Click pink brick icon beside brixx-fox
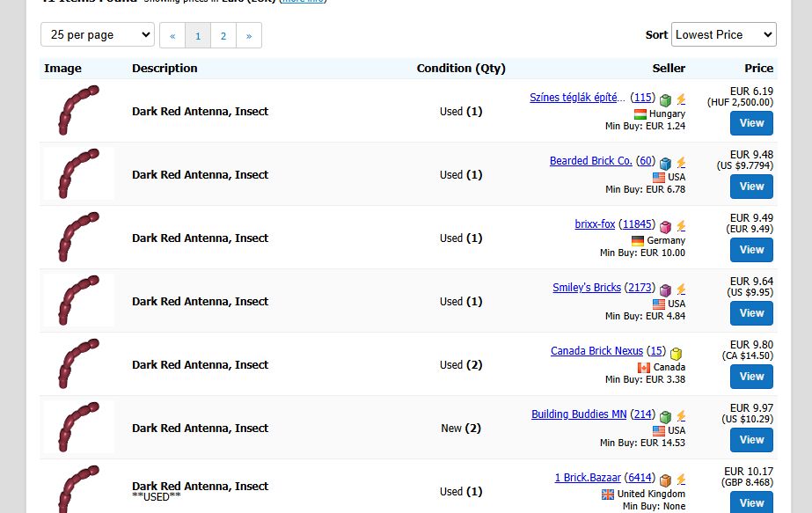This screenshot has width=812, height=513. (665, 226)
